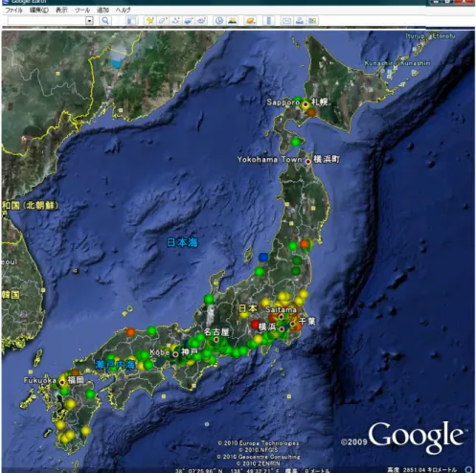Click the print icon
This screenshot has width=476, height=473.
click(300, 21)
